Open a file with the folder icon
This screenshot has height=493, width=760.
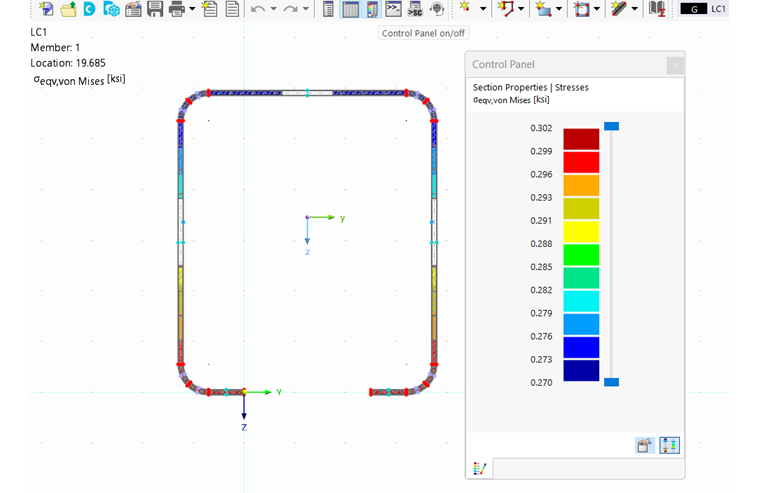[x=67, y=9]
